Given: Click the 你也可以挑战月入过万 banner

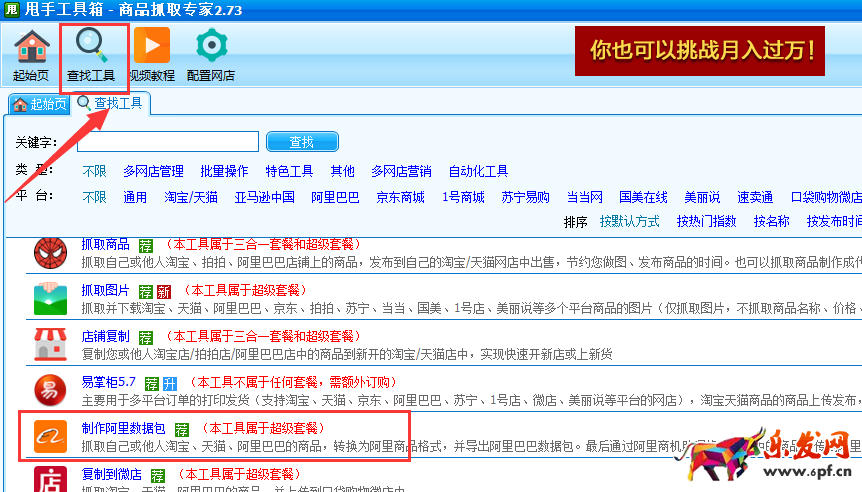Looking at the screenshot, I should point(700,51).
